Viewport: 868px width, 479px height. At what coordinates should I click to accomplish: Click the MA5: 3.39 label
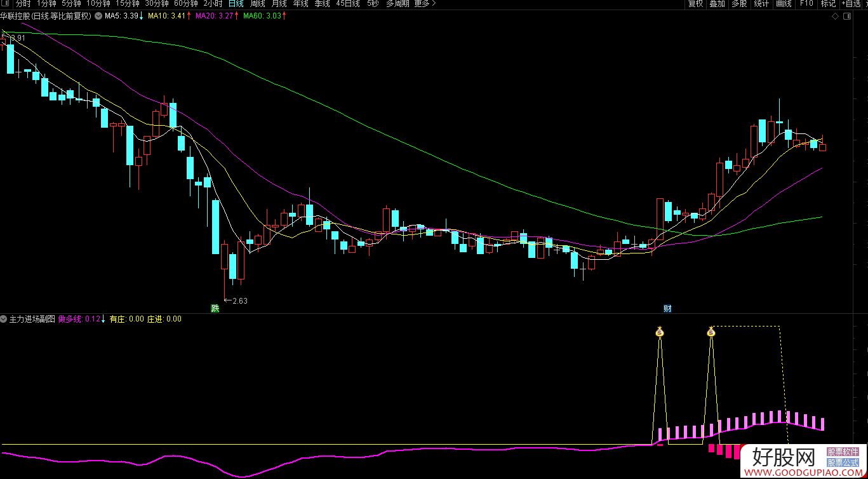click(x=123, y=16)
